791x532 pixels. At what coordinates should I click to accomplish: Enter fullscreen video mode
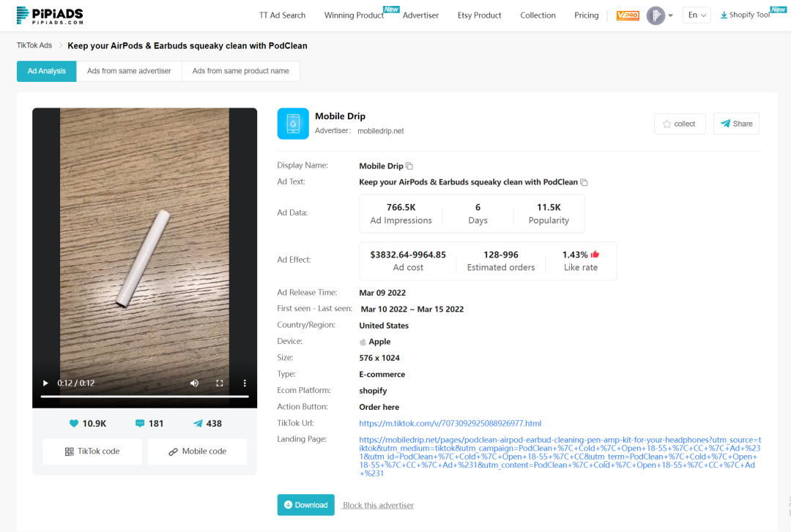click(x=220, y=383)
